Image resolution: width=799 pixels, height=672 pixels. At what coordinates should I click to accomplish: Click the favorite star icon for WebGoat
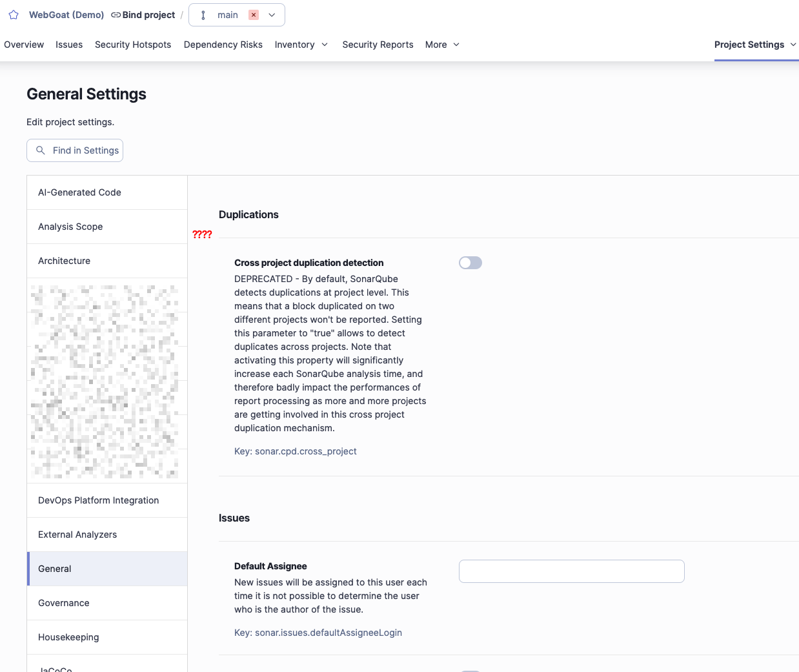coord(14,15)
